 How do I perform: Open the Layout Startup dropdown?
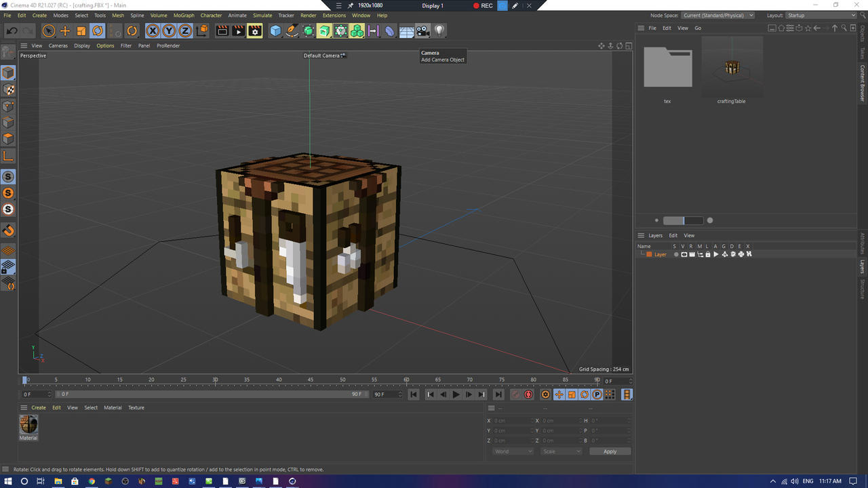821,15
